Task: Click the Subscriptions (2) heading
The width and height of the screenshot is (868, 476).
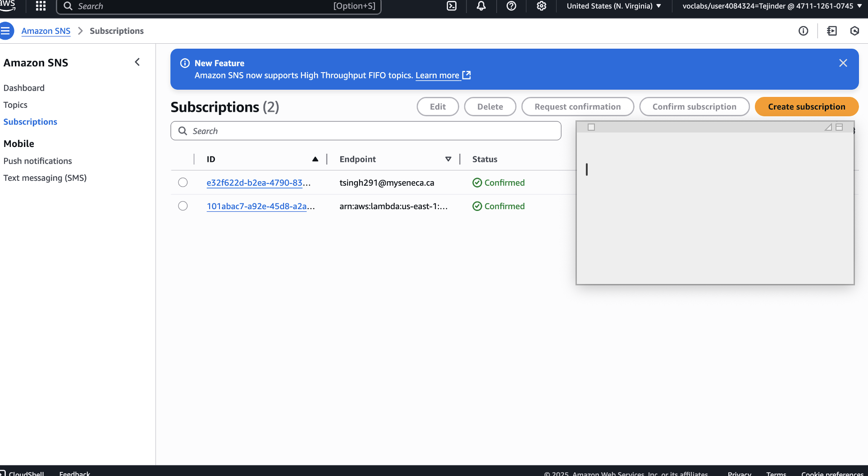Action: click(225, 107)
